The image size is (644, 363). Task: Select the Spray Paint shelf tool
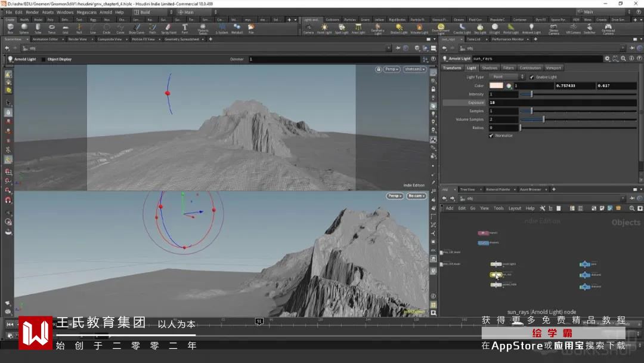click(168, 29)
